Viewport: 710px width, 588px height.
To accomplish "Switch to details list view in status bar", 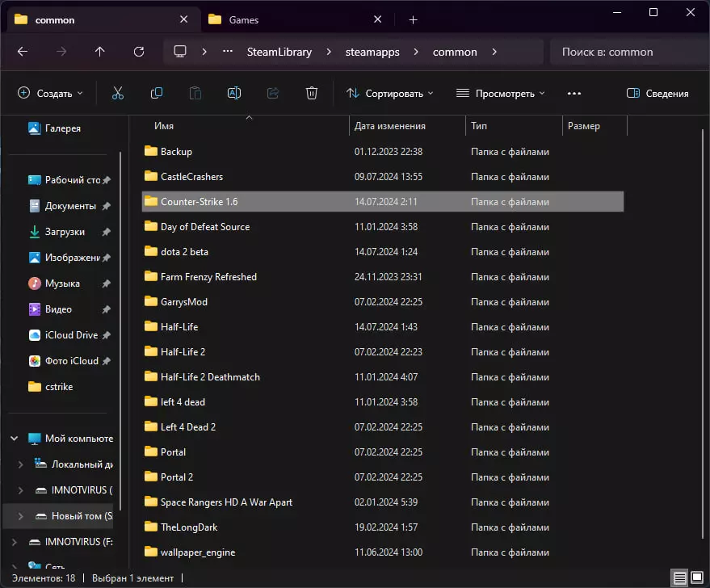I will (x=679, y=577).
